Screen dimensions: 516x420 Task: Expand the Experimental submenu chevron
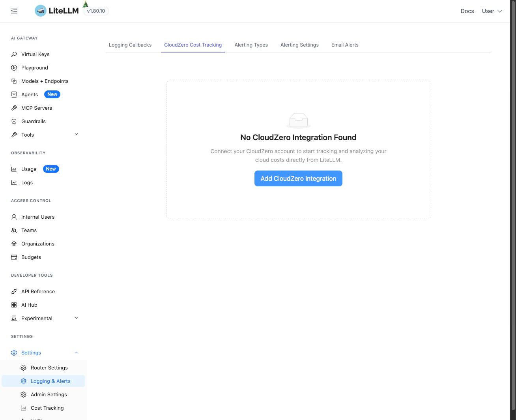pos(77,318)
